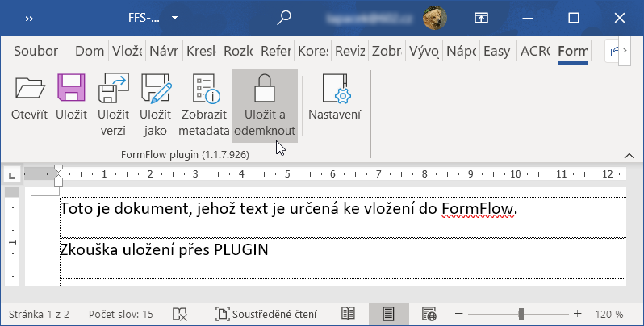The image size is (644, 326).
Task: Toggle the read mode book view
Action: (348, 313)
